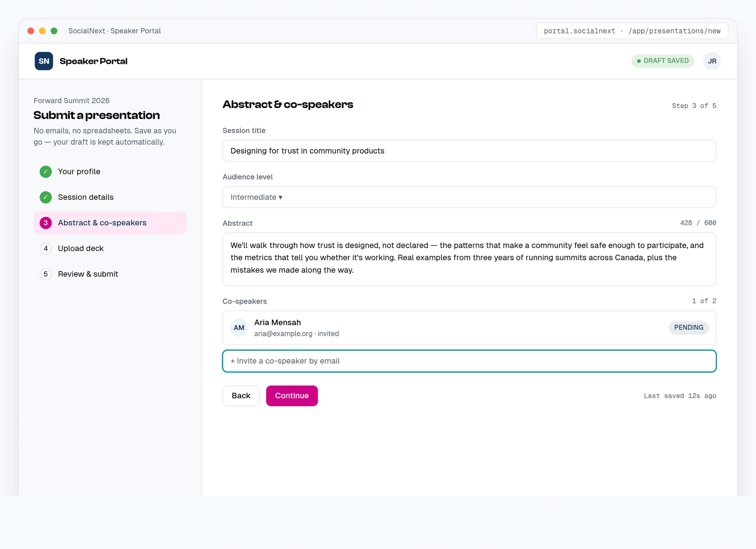Click the Session title input field
The height and width of the screenshot is (549, 756).
tap(469, 151)
